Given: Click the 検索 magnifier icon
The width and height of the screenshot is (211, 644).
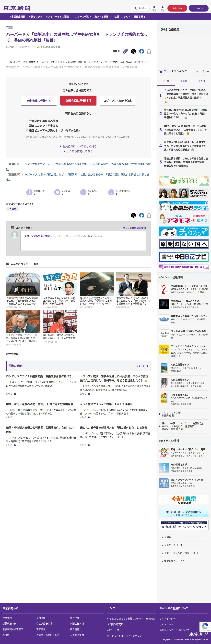Looking at the screenshot, I should pyautogui.click(x=154, y=8).
